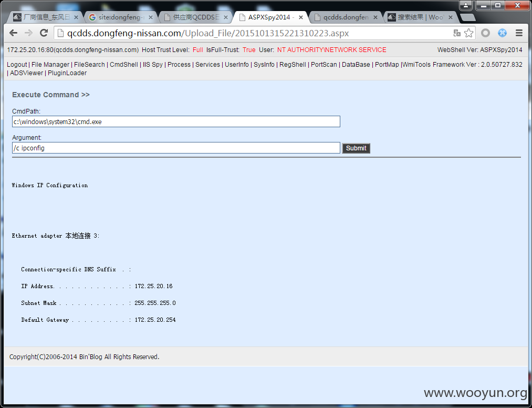Click the Connection-specific DNS Suffix line
Image resolution: width=532 pixels, height=408 pixels.
(76, 269)
